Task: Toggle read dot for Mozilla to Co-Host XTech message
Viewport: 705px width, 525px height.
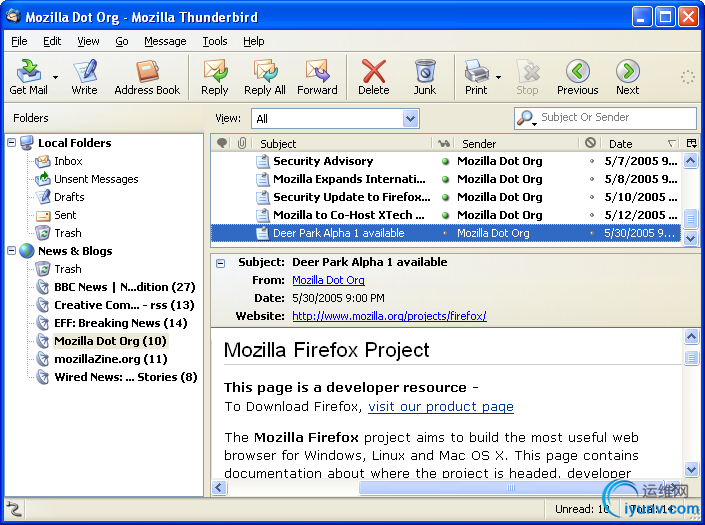Action: coord(445,215)
